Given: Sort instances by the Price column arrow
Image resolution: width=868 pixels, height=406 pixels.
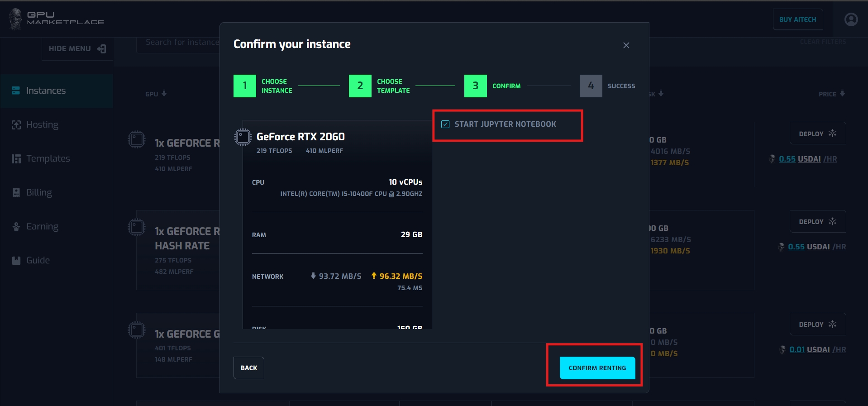Looking at the screenshot, I should click(x=842, y=94).
